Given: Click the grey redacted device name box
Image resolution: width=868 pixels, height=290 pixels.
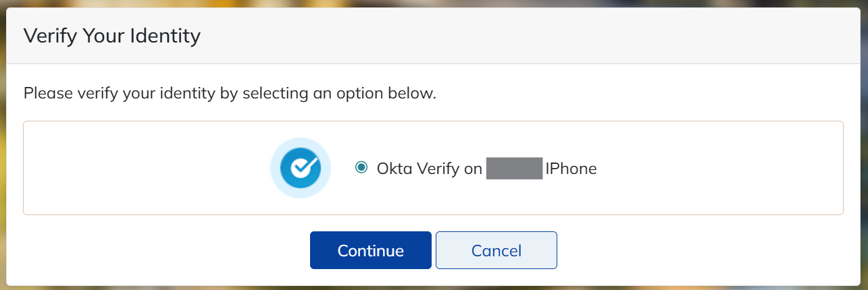Looking at the screenshot, I should [514, 168].
